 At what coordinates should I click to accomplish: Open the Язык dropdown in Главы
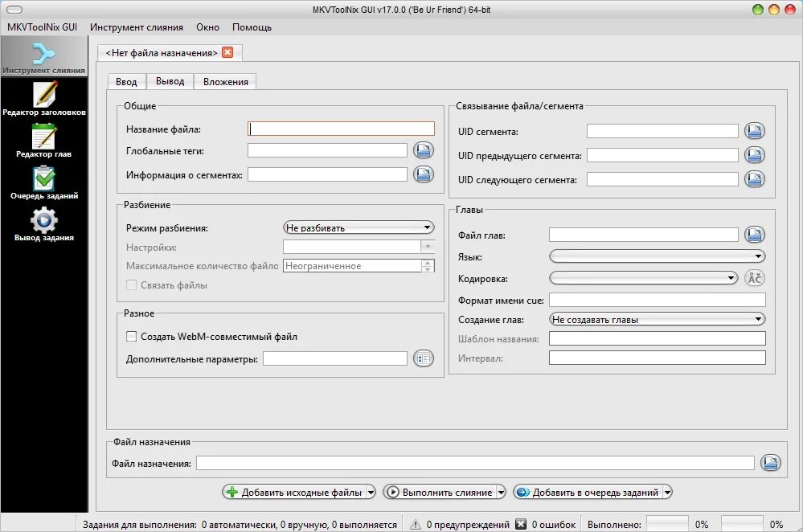pos(657,256)
